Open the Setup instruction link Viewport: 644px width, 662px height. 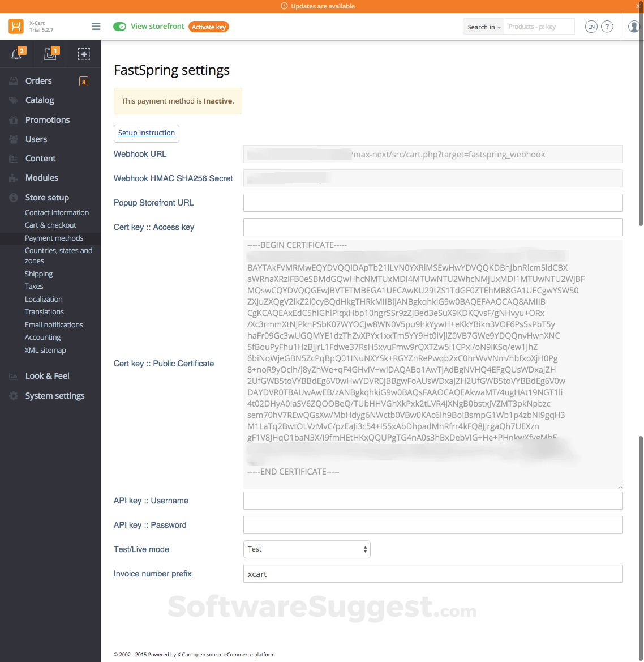coord(146,133)
